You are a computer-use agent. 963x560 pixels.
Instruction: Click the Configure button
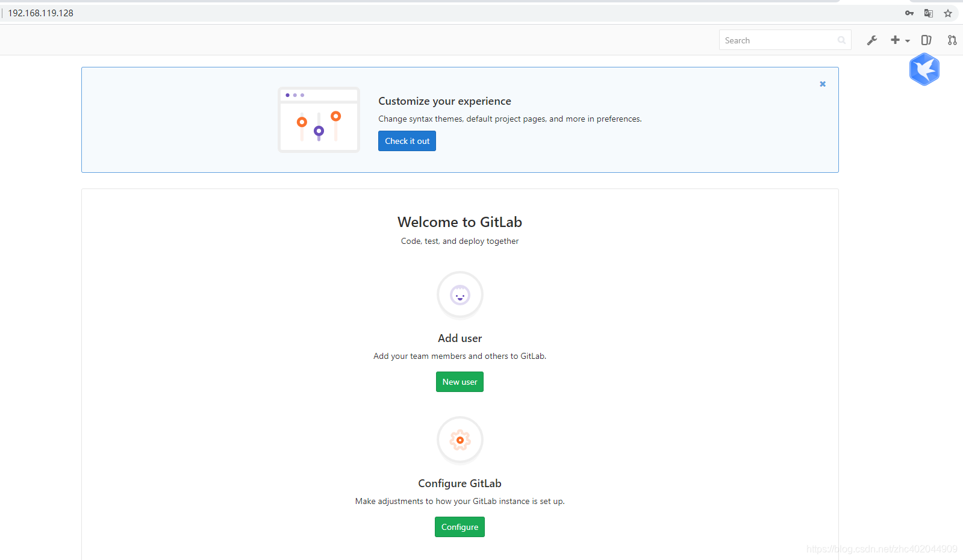pyautogui.click(x=460, y=527)
